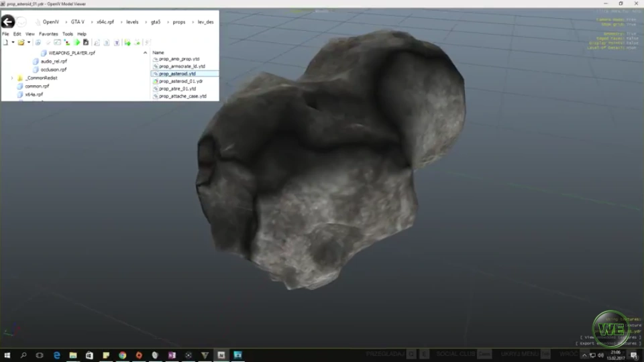Click levels in the breadcrumb path
The width and height of the screenshot is (644, 362).
[132, 21]
